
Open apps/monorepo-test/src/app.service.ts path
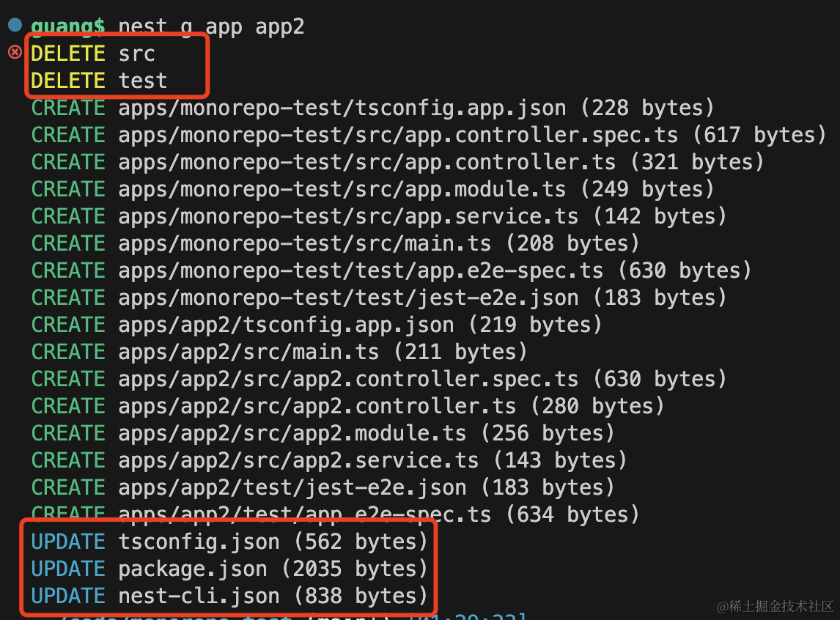point(348,216)
